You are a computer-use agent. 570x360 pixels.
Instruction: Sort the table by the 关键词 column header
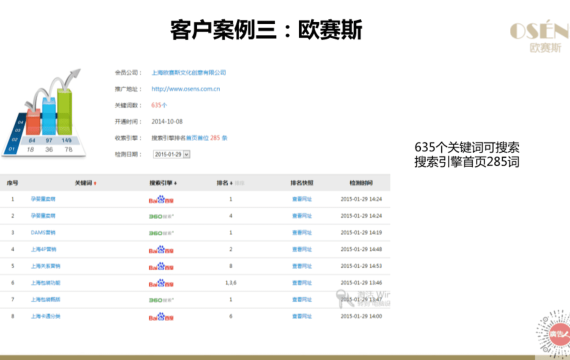[x=85, y=183]
